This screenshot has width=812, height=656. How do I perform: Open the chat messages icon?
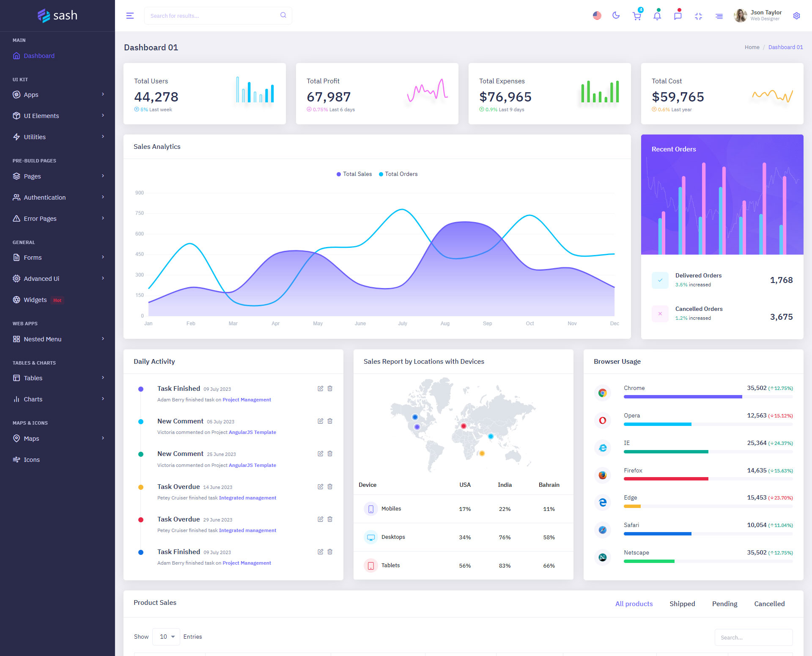678,16
